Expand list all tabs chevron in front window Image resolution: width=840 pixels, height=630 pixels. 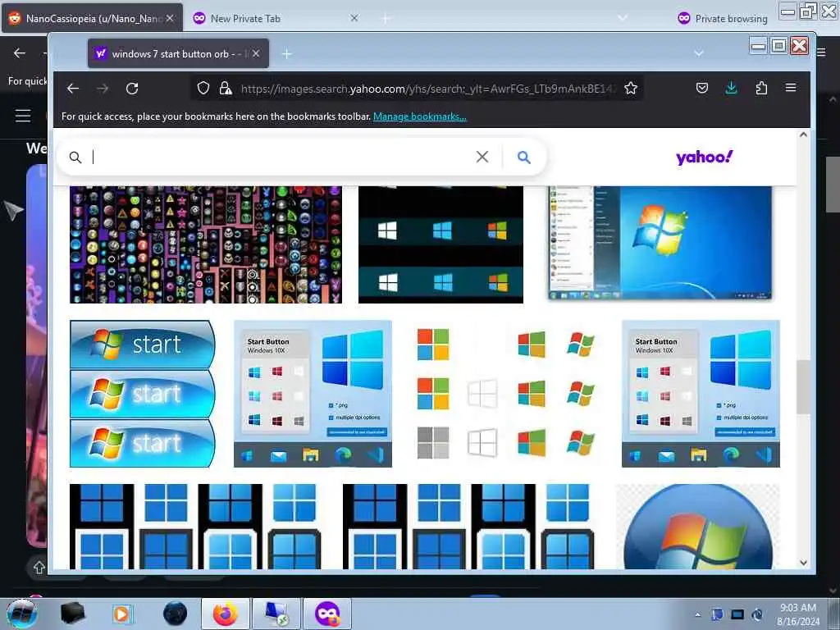pyautogui.click(x=699, y=53)
